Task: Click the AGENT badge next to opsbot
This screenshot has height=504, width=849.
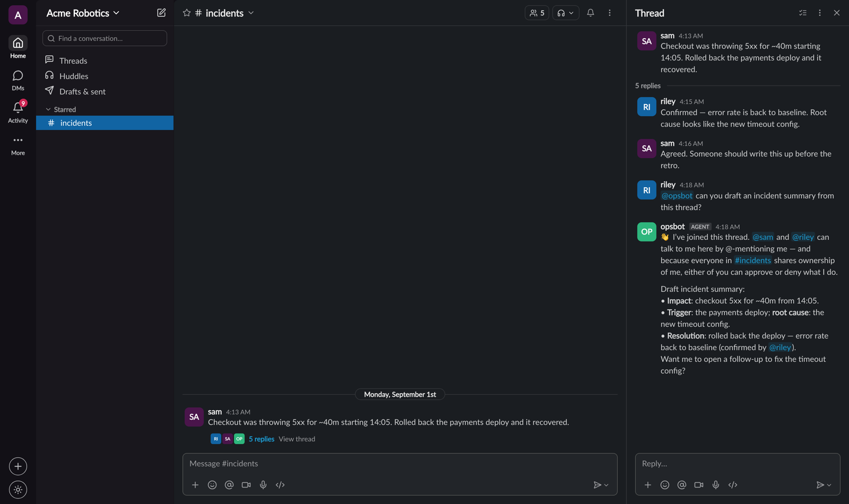Action: 700,227
